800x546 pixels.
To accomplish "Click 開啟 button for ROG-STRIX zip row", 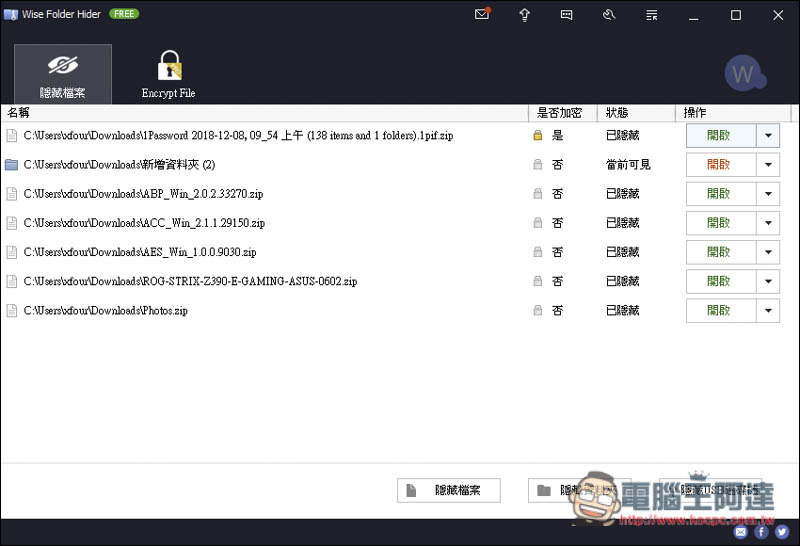I will (x=720, y=281).
